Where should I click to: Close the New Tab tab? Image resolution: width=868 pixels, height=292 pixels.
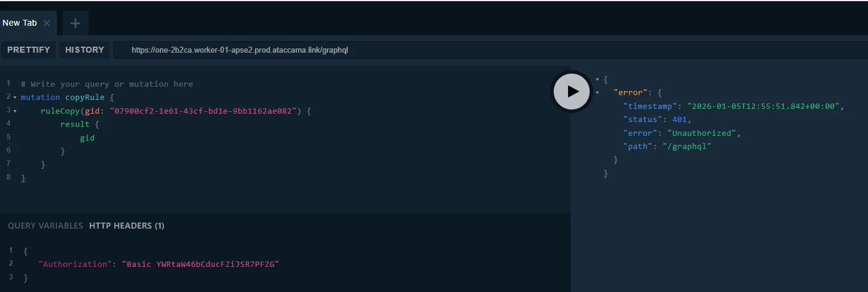point(47,23)
